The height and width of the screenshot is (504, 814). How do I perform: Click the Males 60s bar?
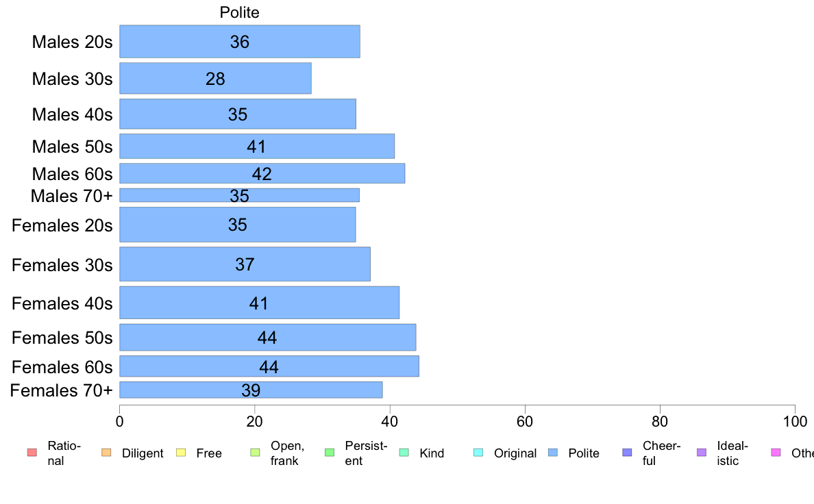click(262, 173)
